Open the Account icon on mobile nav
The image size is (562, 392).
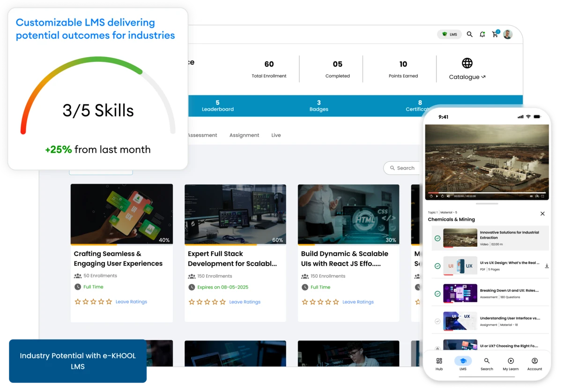point(534,363)
